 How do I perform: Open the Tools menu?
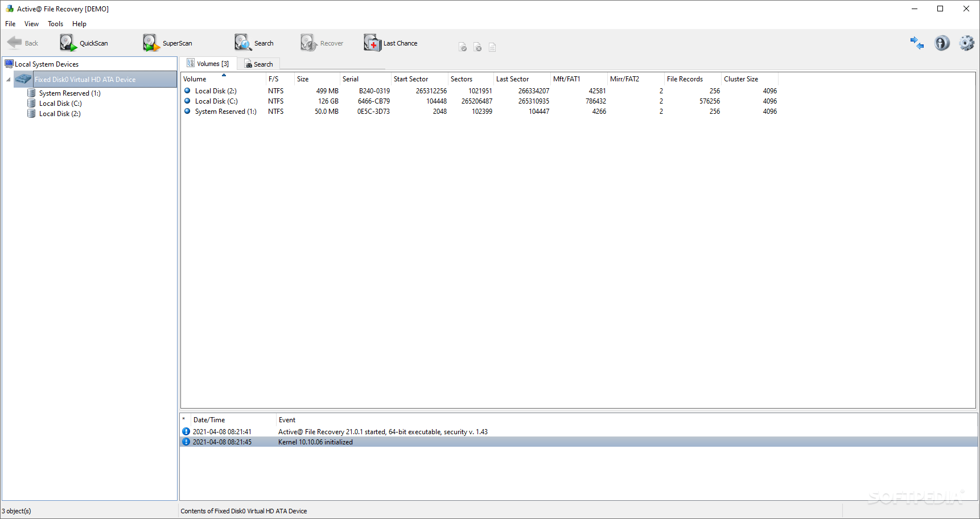[x=55, y=24]
